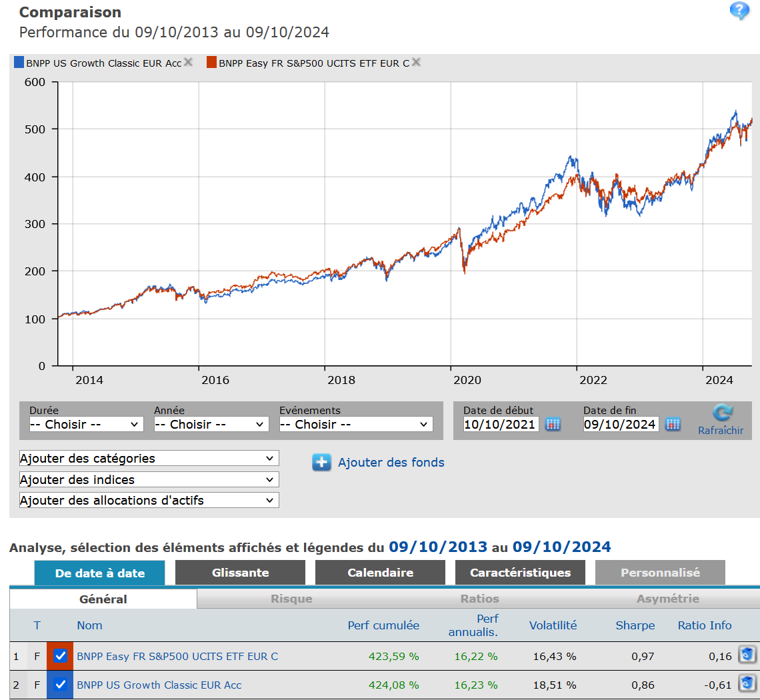
Task: Remove BNPP Easy FR S&P500 ETF from legend
Action: tap(416, 62)
